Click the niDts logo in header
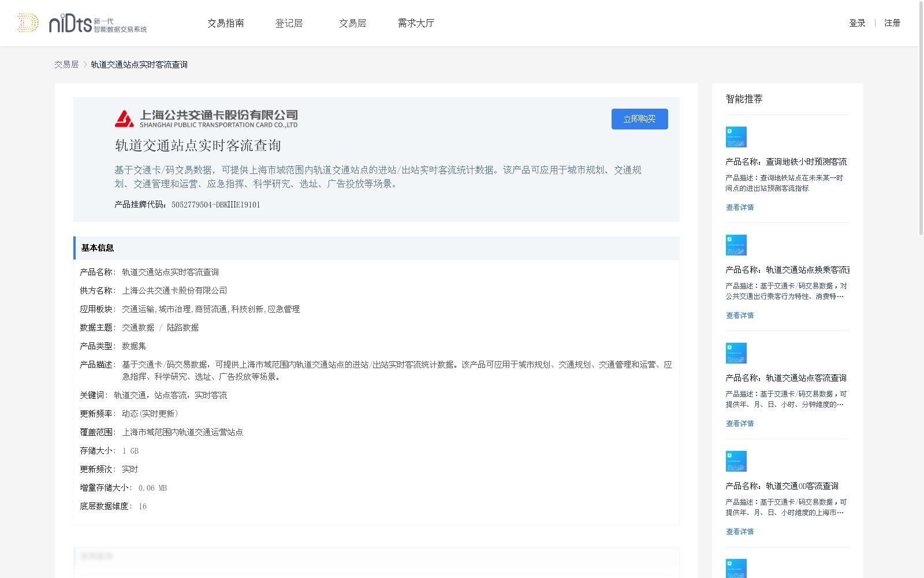 coord(82,23)
